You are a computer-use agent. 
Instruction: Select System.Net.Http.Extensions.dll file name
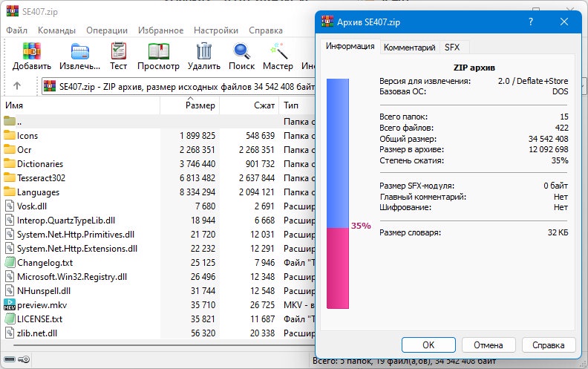point(77,248)
